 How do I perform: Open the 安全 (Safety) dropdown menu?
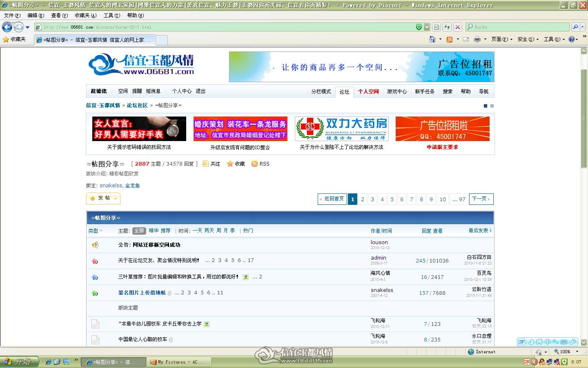528,39
